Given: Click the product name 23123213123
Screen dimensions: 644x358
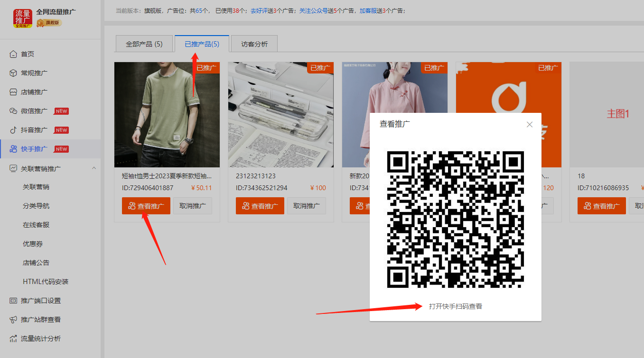Looking at the screenshot, I should (x=256, y=176).
